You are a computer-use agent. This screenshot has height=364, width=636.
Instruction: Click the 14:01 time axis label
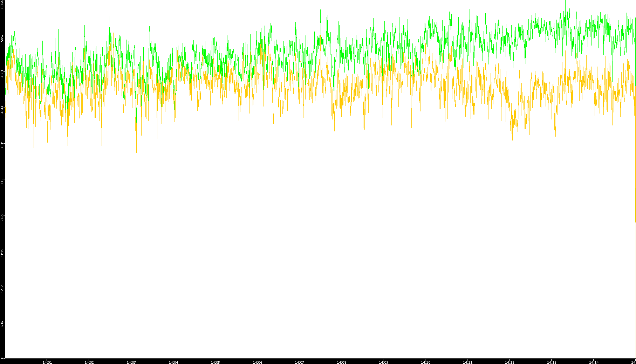coord(47,362)
